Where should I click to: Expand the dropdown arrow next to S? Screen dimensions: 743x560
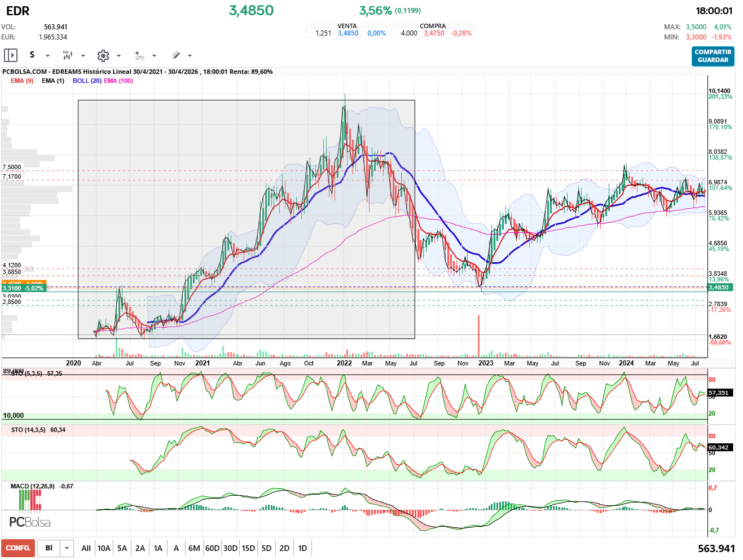(47, 56)
